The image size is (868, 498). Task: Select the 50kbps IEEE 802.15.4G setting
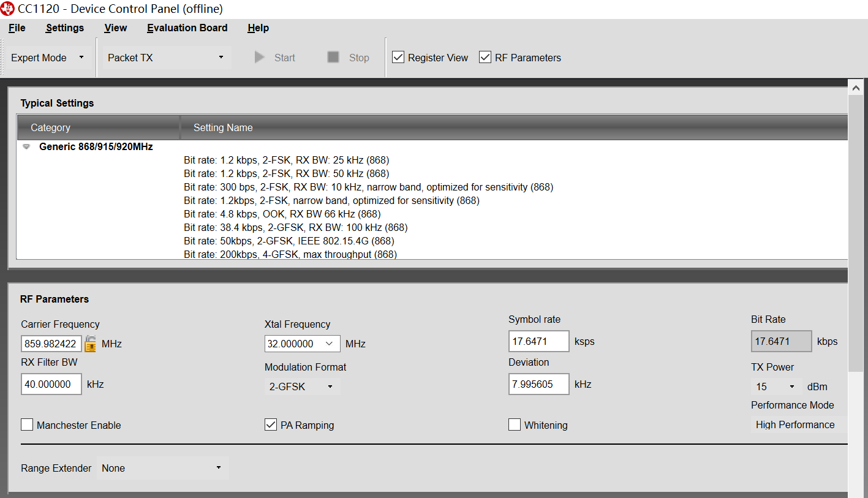coord(289,241)
